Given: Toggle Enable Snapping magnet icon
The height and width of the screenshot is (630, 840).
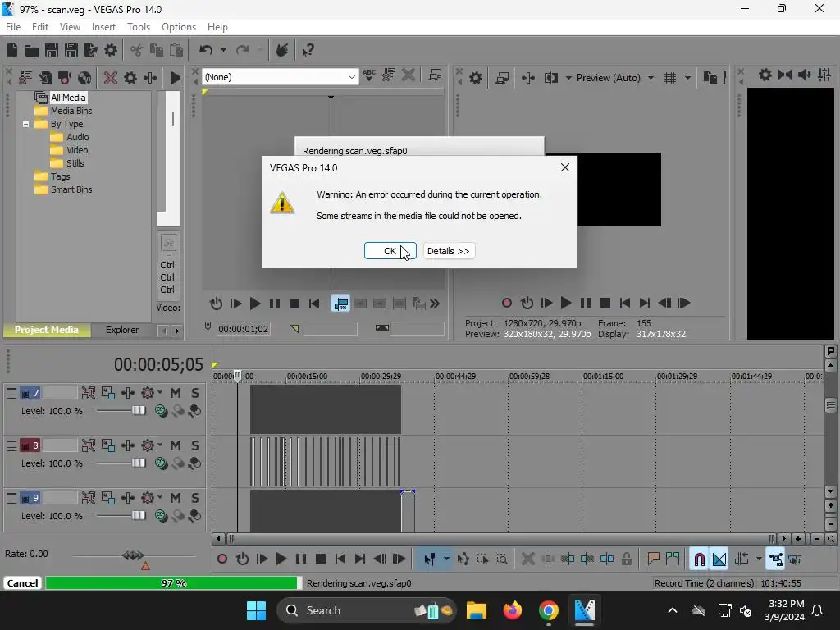Looking at the screenshot, I should pyautogui.click(x=699, y=559).
